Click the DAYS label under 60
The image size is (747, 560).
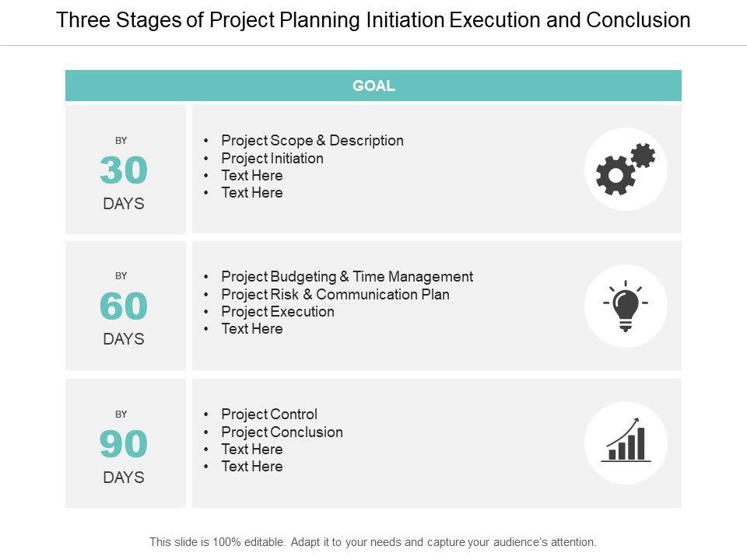pyautogui.click(x=124, y=340)
